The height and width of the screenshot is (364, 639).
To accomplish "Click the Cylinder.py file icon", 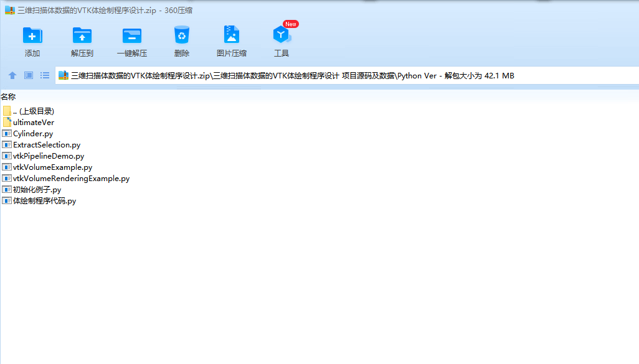I will pyautogui.click(x=6, y=134).
